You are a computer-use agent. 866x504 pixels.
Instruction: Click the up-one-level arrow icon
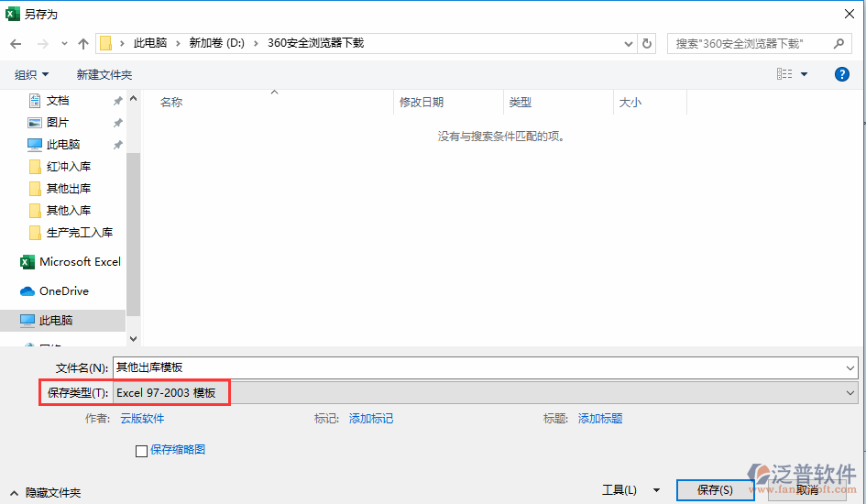tap(83, 43)
